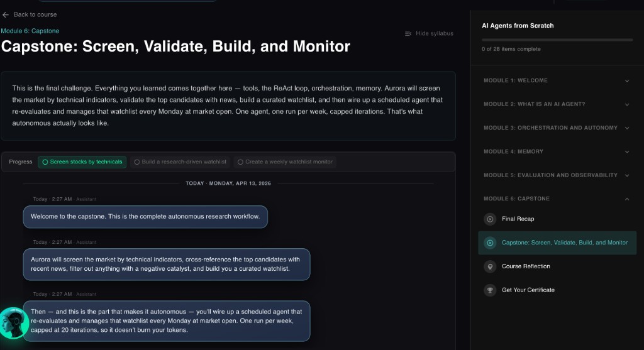
Task: Click the Today Monday Apr 13 date divider
Action: (x=228, y=183)
